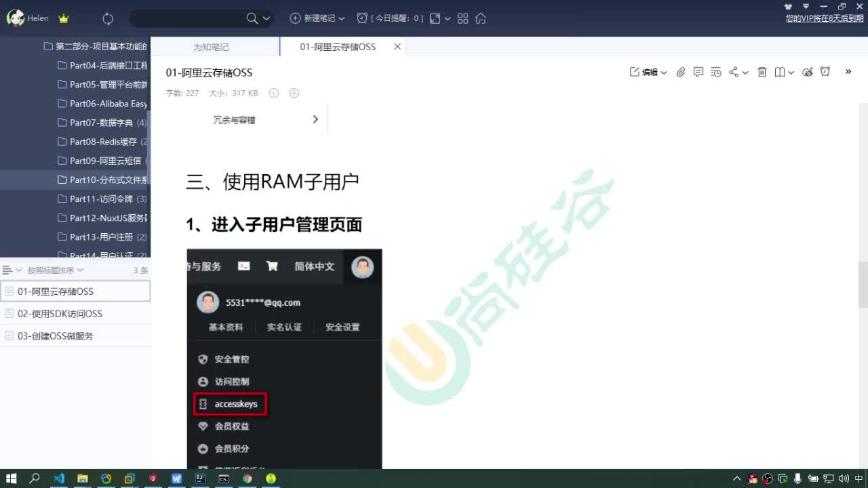Select the 01-阿里云存储OSS tab

pos(338,47)
